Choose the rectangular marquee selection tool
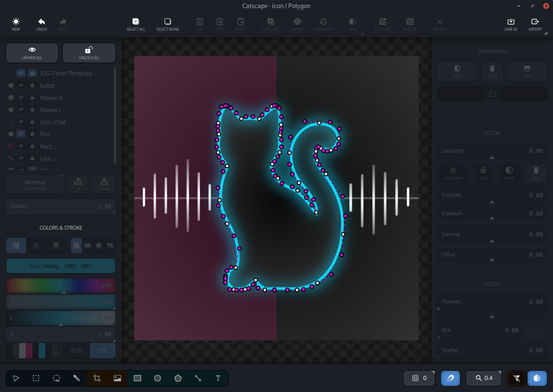553x392 pixels. click(36, 378)
